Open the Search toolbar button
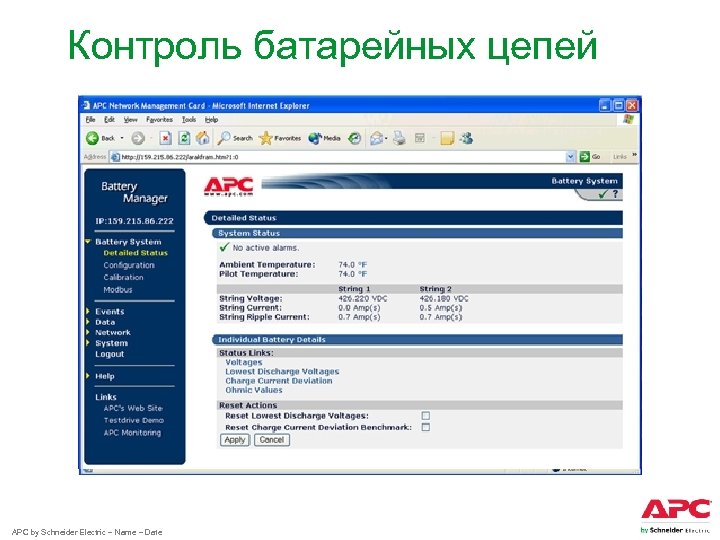This screenshot has height=540, width=720. tap(235, 138)
